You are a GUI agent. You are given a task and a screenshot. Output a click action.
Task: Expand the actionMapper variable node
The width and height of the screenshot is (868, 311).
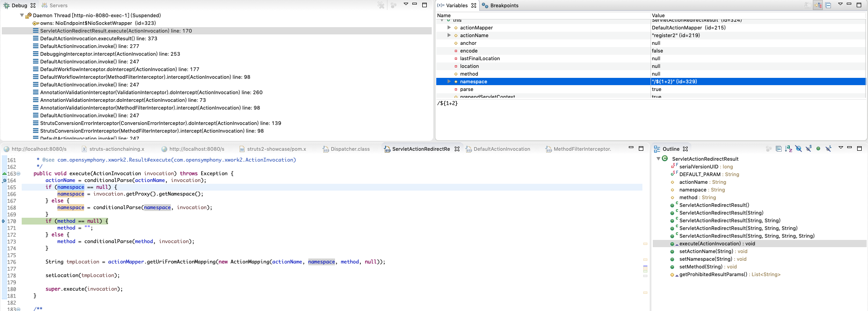[449, 28]
